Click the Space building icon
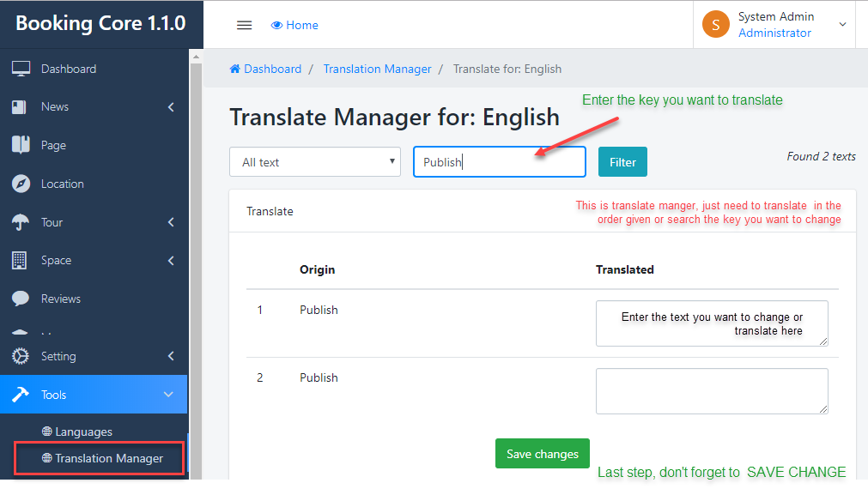The width and height of the screenshot is (868, 501). pos(20,261)
